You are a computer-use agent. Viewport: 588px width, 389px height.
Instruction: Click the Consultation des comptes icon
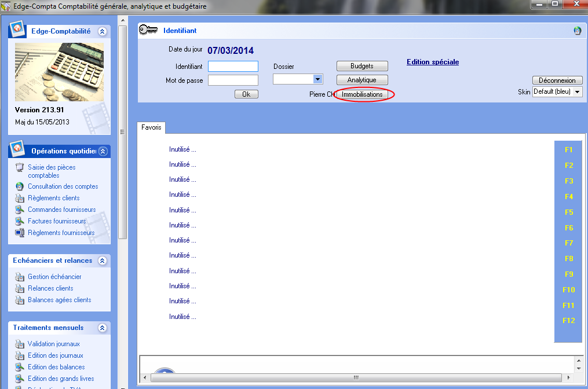(x=20, y=186)
